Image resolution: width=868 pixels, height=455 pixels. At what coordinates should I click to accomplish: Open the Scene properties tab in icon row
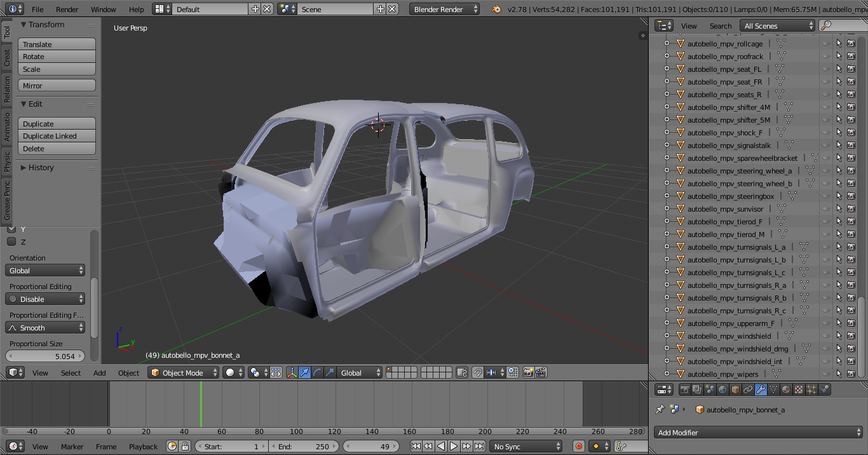(x=710, y=390)
